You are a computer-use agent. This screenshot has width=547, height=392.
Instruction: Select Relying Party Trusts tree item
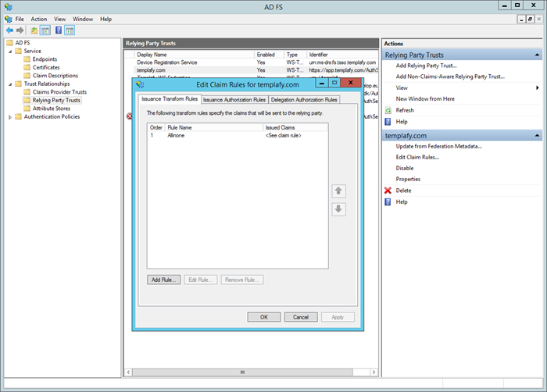[56, 100]
